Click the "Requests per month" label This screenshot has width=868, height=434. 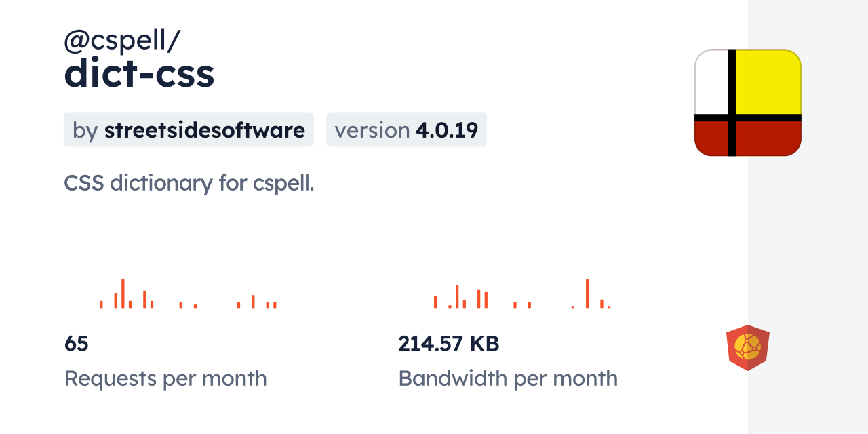click(165, 378)
